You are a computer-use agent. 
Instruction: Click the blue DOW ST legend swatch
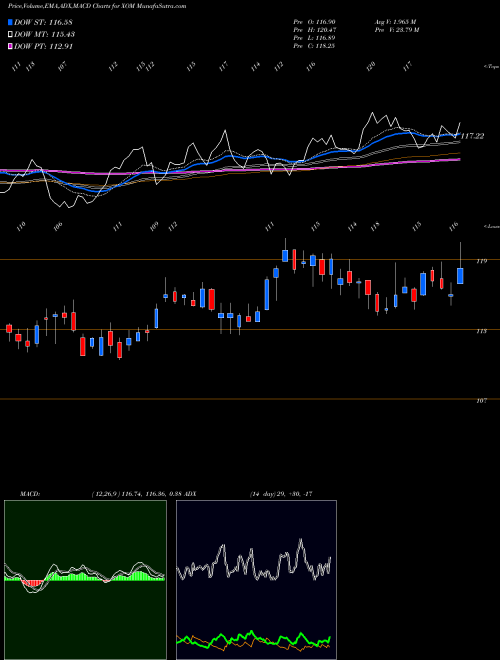(x=11, y=22)
